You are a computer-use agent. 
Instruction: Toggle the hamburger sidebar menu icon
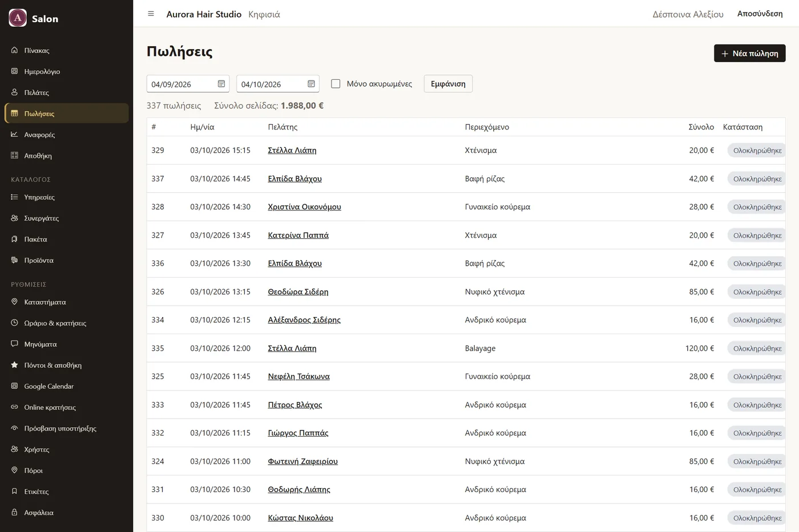pos(151,14)
